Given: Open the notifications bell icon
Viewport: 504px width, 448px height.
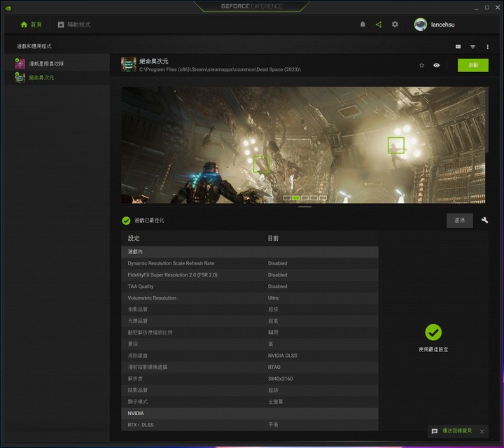Looking at the screenshot, I should tap(363, 24).
